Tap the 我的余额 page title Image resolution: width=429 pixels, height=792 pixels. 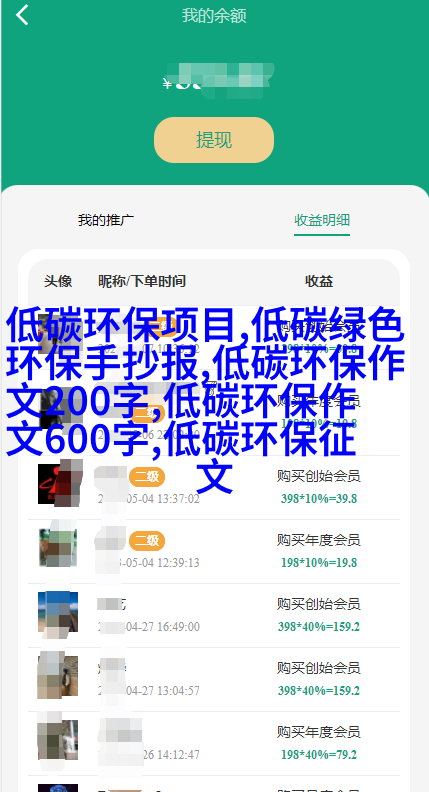click(x=214, y=16)
